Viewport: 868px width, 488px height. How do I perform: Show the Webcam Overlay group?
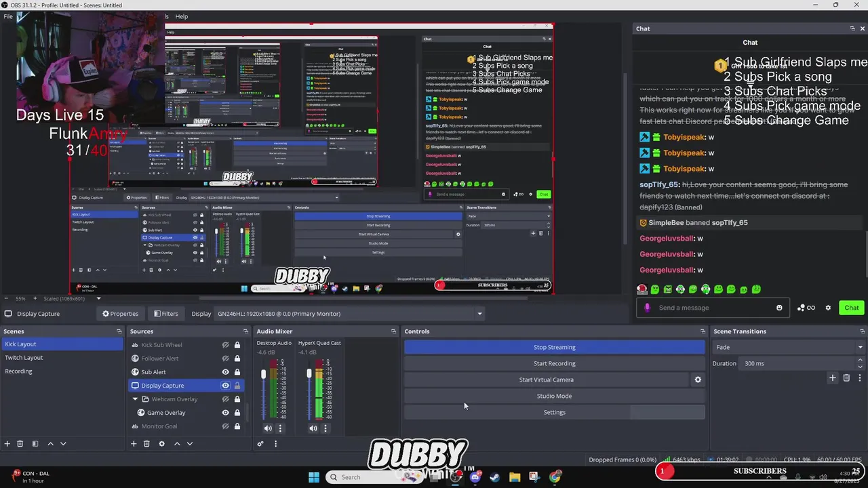(x=226, y=399)
